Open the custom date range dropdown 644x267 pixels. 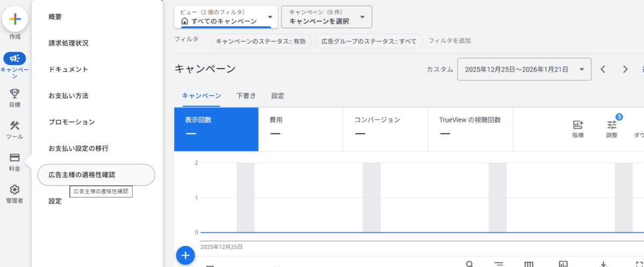[524, 69]
